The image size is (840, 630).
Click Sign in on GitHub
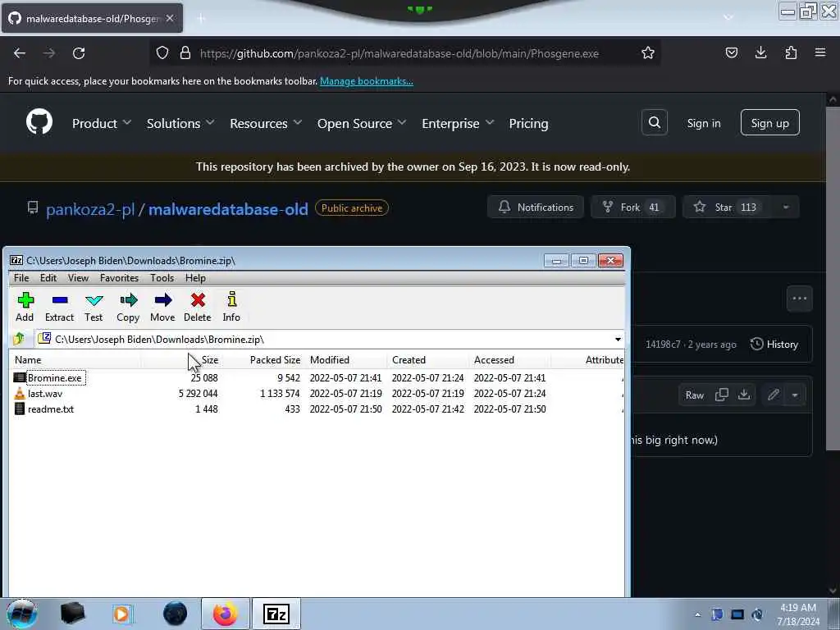click(x=703, y=123)
